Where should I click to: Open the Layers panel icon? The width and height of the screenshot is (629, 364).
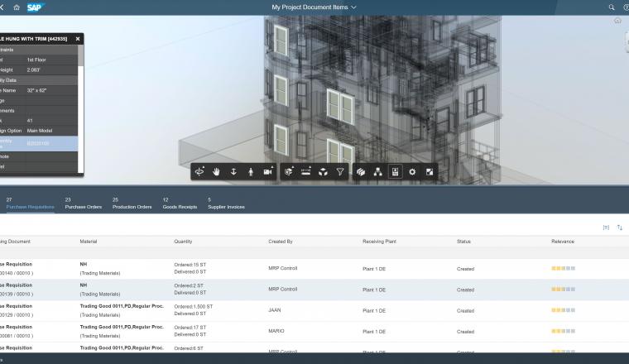tap(361, 172)
